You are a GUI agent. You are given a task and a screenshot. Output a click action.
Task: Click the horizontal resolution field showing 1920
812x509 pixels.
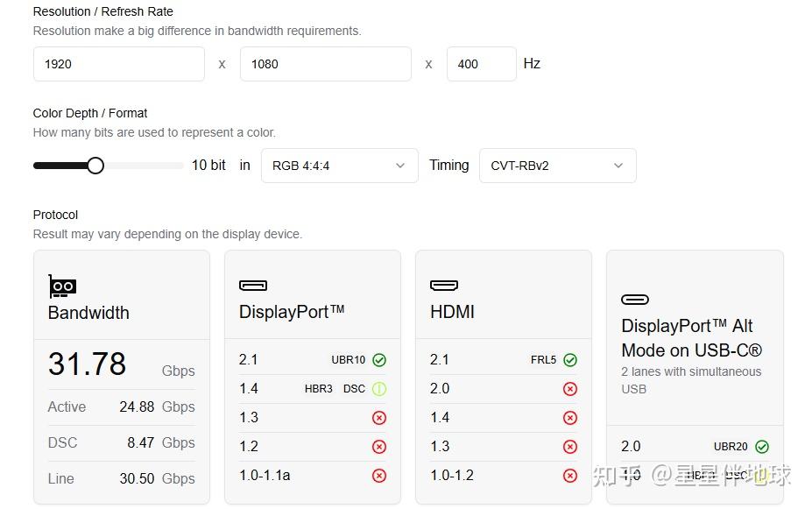[118, 64]
